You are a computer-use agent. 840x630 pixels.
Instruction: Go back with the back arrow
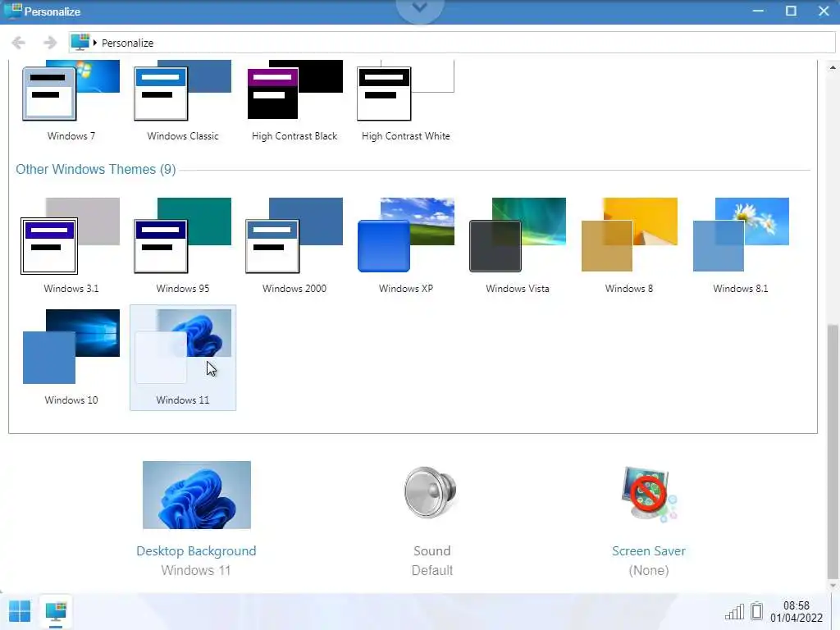point(18,43)
